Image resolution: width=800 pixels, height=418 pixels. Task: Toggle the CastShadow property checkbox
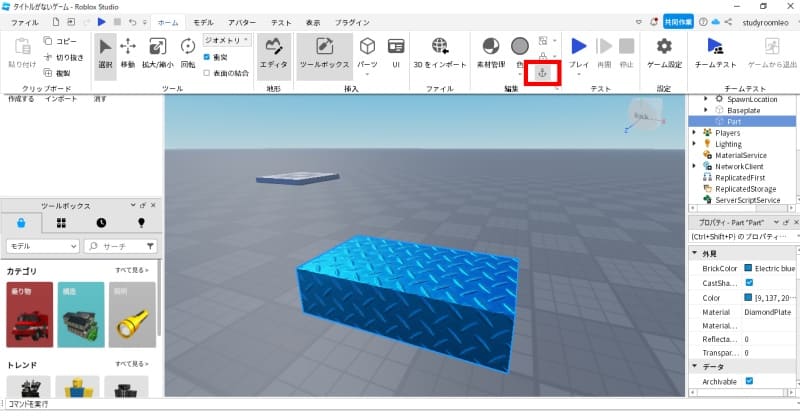749,282
